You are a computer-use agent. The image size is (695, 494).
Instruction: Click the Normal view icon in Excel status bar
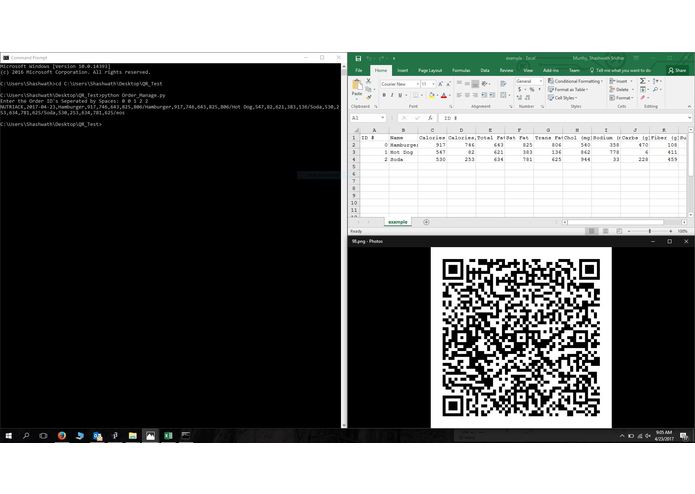591,231
